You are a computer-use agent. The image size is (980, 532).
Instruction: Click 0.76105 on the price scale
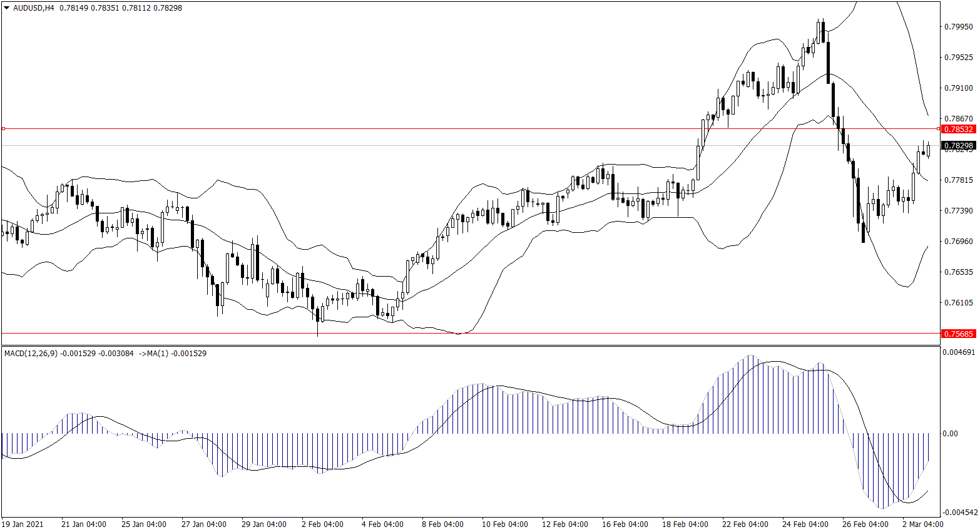pos(958,303)
